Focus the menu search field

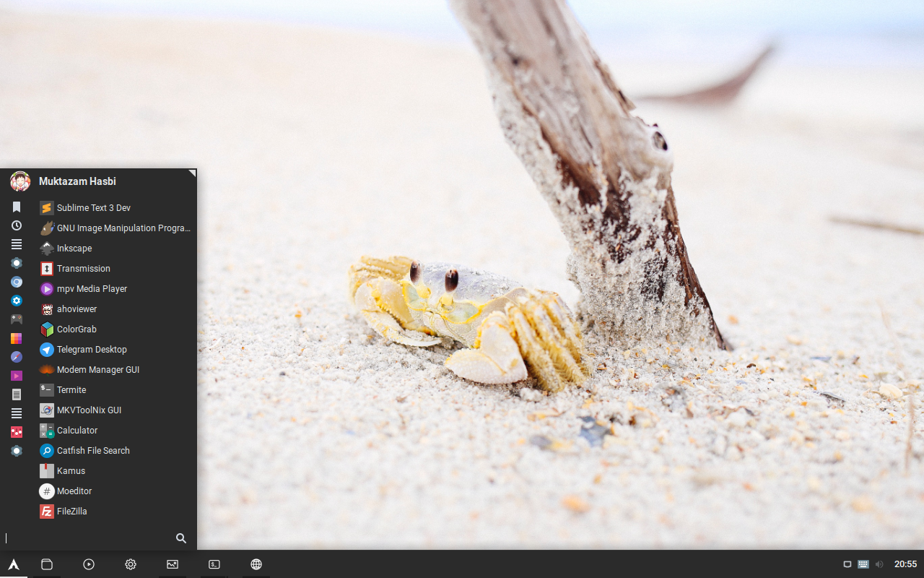pos(87,538)
